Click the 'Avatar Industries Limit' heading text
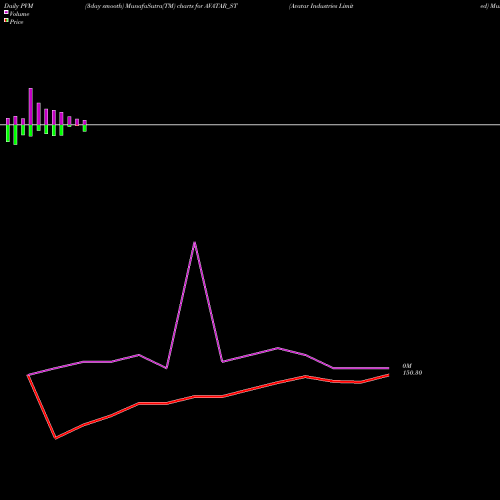This screenshot has height=500, width=500. pyautogui.click(x=321, y=6)
